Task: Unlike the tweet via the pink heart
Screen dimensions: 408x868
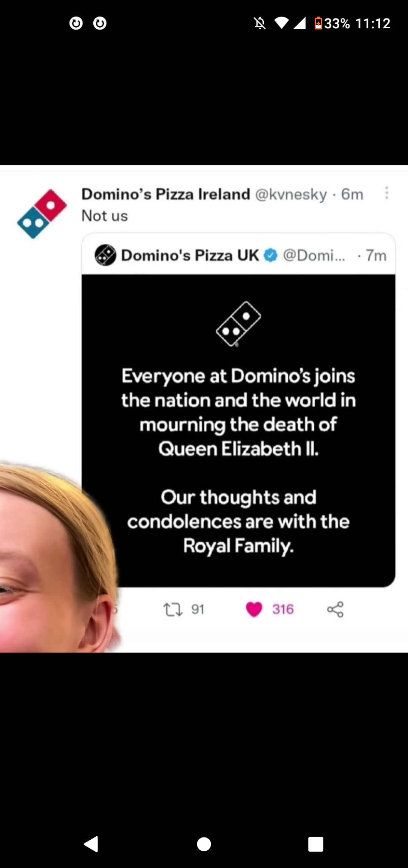Action: (x=254, y=609)
